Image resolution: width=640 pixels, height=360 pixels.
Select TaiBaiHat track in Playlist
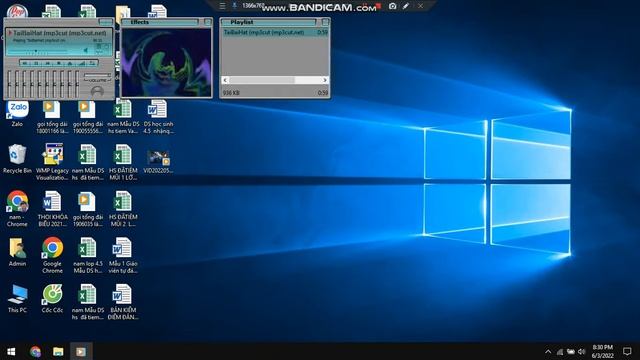coord(275,32)
